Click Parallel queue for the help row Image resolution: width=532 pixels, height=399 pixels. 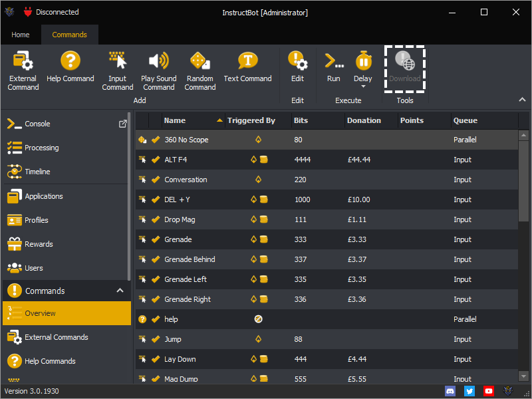(465, 319)
